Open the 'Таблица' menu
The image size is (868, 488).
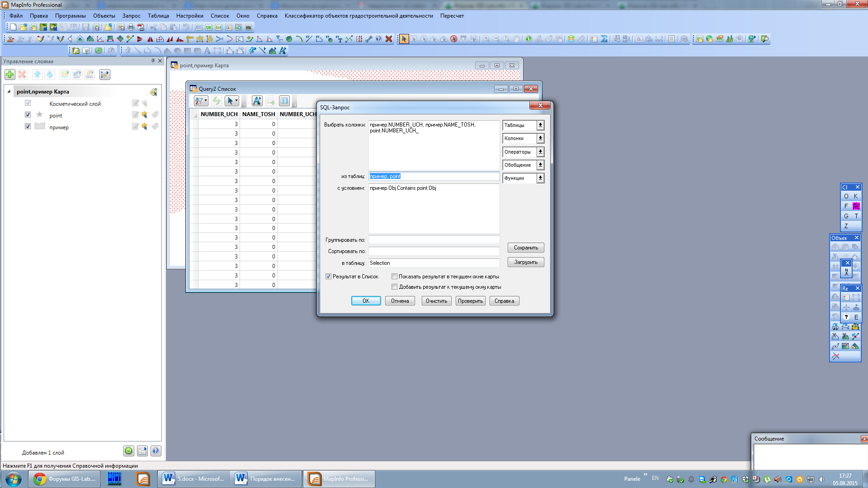158,16
